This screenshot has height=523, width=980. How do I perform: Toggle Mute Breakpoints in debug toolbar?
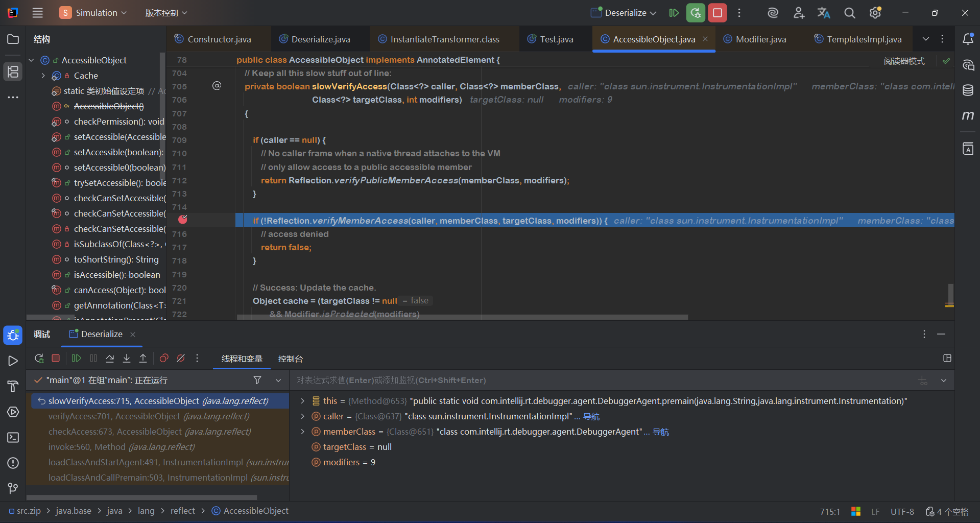coord(181,359)
